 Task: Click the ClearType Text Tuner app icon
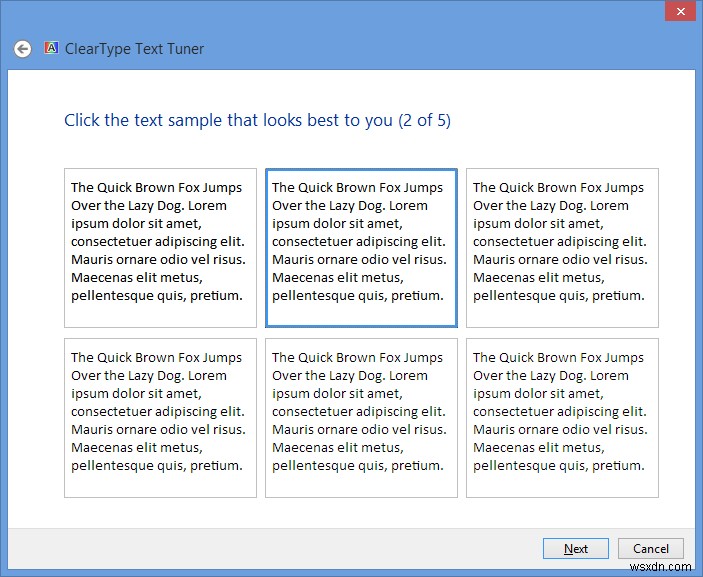51,48
